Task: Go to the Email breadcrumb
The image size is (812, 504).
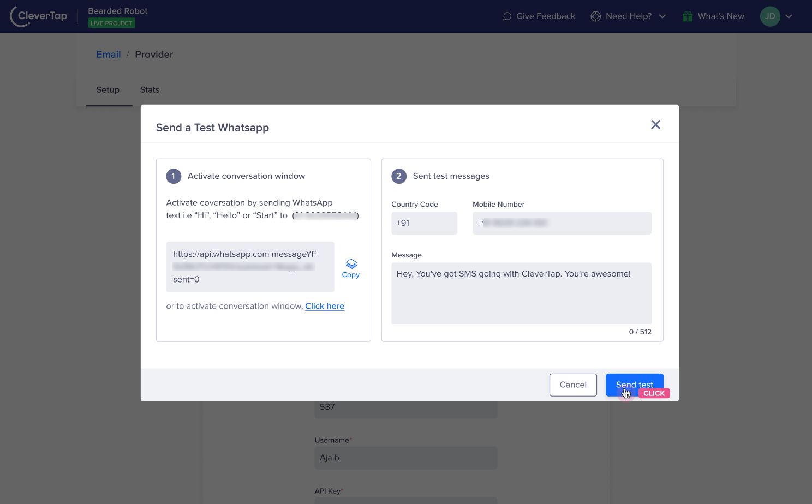Action: (x=109, y=55)
